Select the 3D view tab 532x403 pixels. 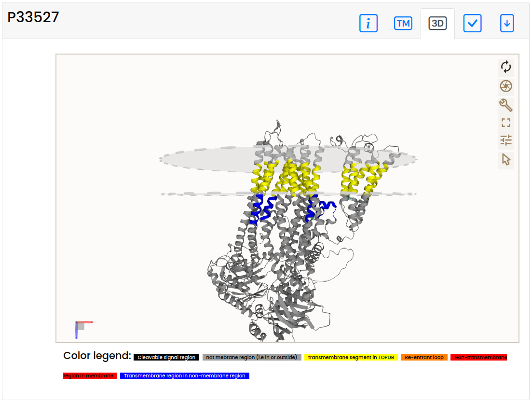(437, 23)
